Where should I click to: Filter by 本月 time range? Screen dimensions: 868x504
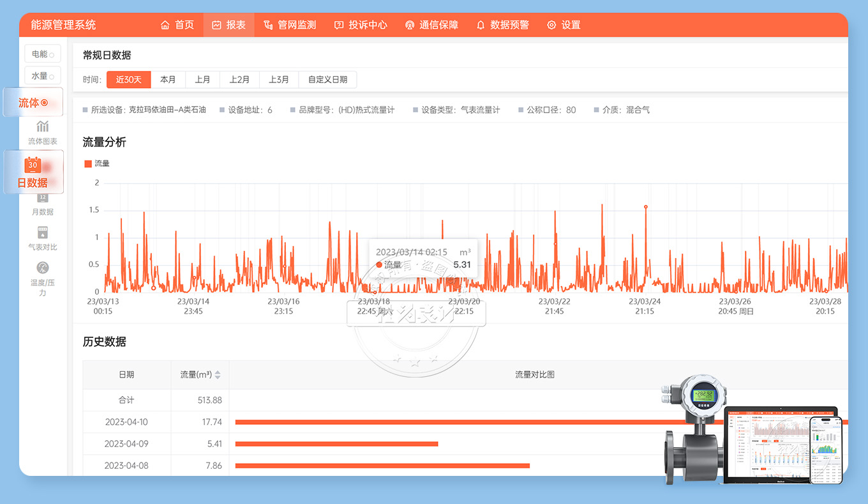(168, 80)
